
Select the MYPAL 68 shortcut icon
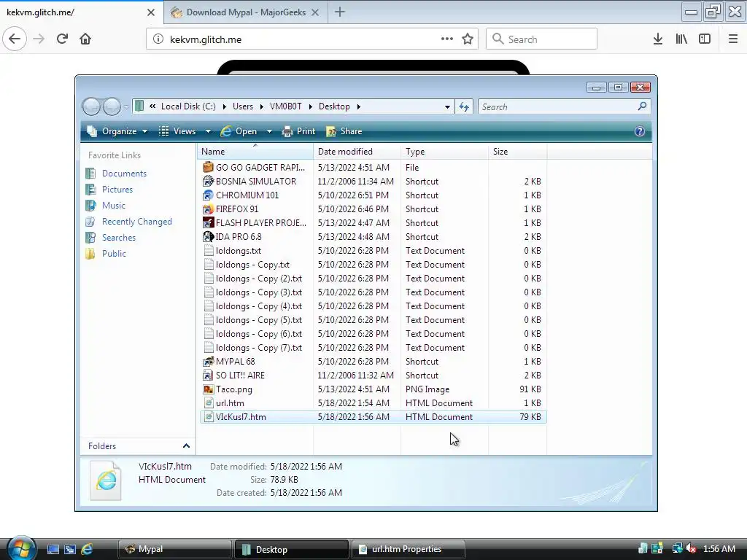click(x=208, y=362)
